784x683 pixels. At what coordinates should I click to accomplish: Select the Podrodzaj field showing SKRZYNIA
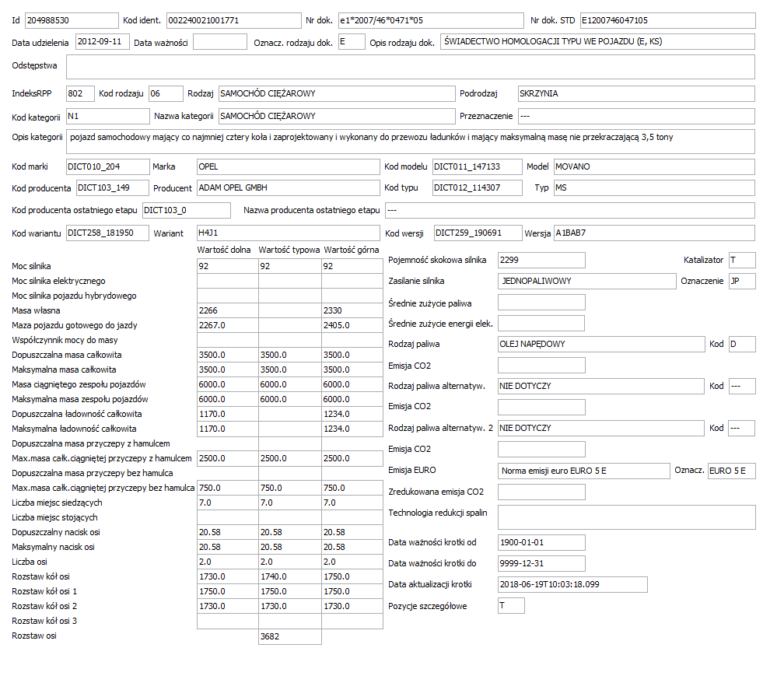coord(636,93)
